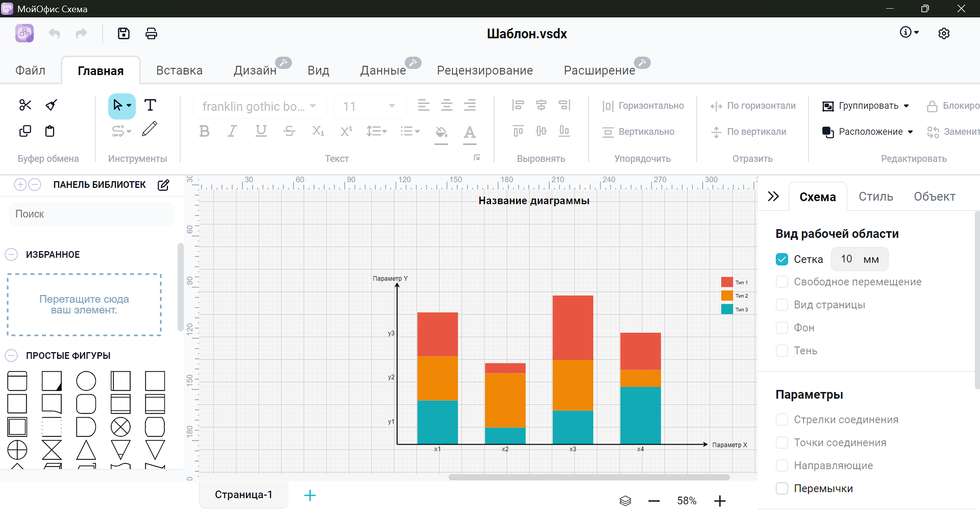Click the red Тип 1 legend swatch

pos(727,282)
